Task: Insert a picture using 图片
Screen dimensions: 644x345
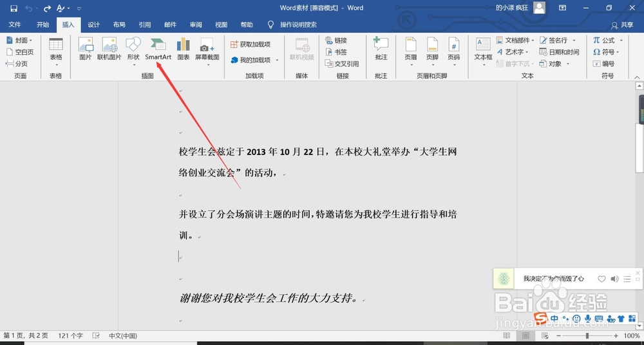Action: (86, 50)
